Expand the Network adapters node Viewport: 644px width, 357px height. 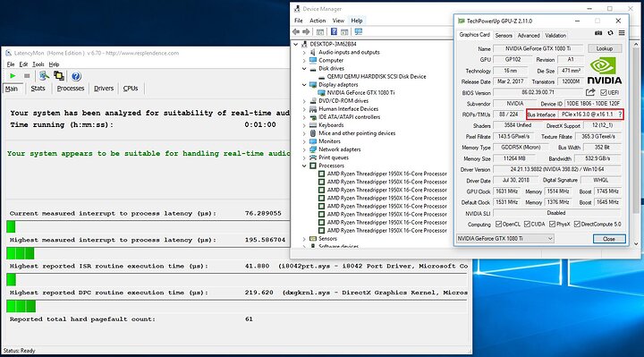point(304,149)
